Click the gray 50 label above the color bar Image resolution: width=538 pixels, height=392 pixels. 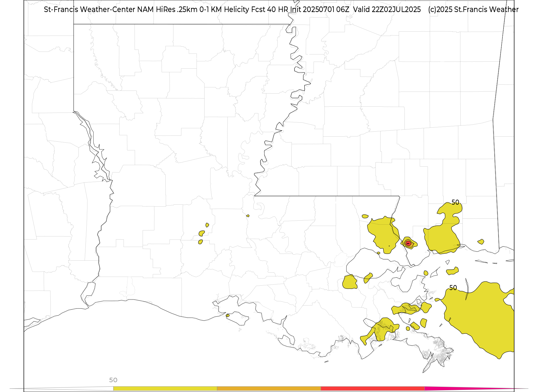click(113, 380)
